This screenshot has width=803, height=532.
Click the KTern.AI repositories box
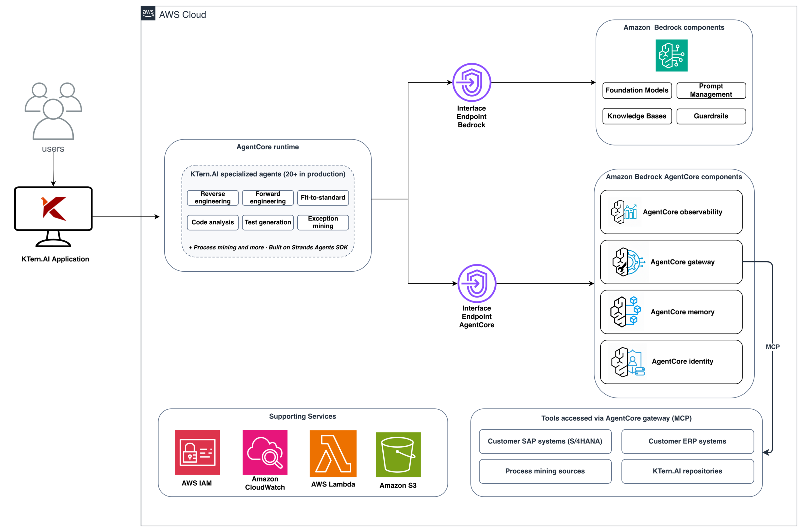pos(687,471)
